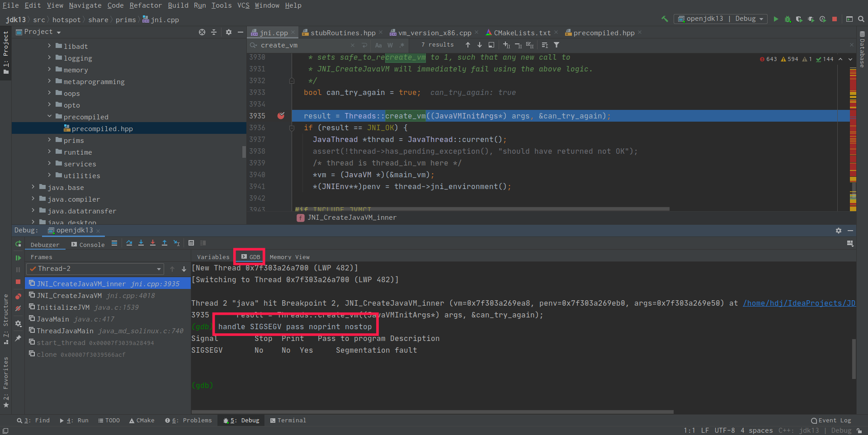This screenshot has height=435, width=868.
Task: Toggle Regex option in find bar
Action: (402, 45)
